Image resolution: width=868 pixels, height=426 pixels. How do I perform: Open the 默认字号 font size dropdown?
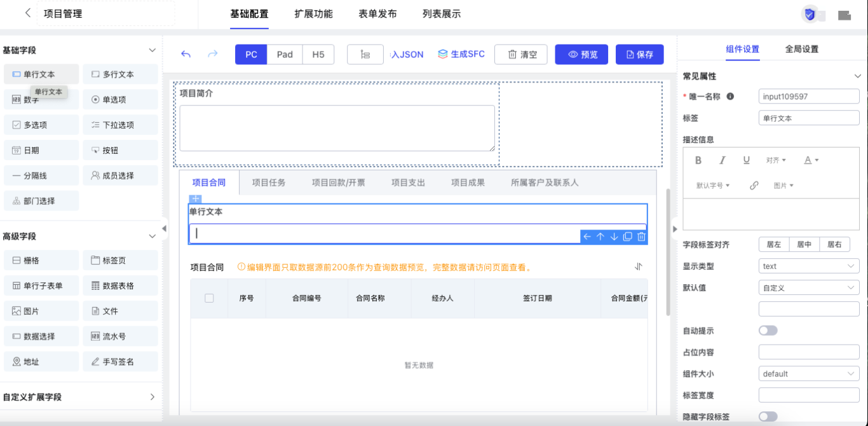713,186
